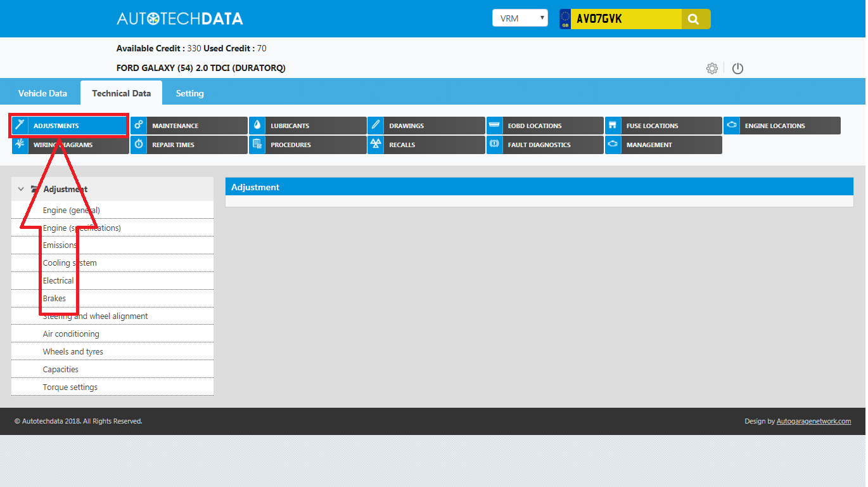
Task: Click the Wiring Diagrams icon
Action: pos(20,145)
